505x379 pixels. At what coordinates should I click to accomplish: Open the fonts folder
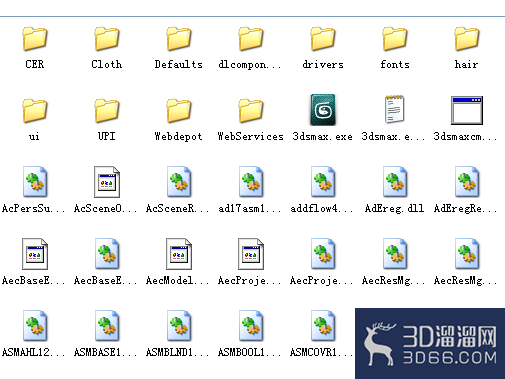point(395,39)
